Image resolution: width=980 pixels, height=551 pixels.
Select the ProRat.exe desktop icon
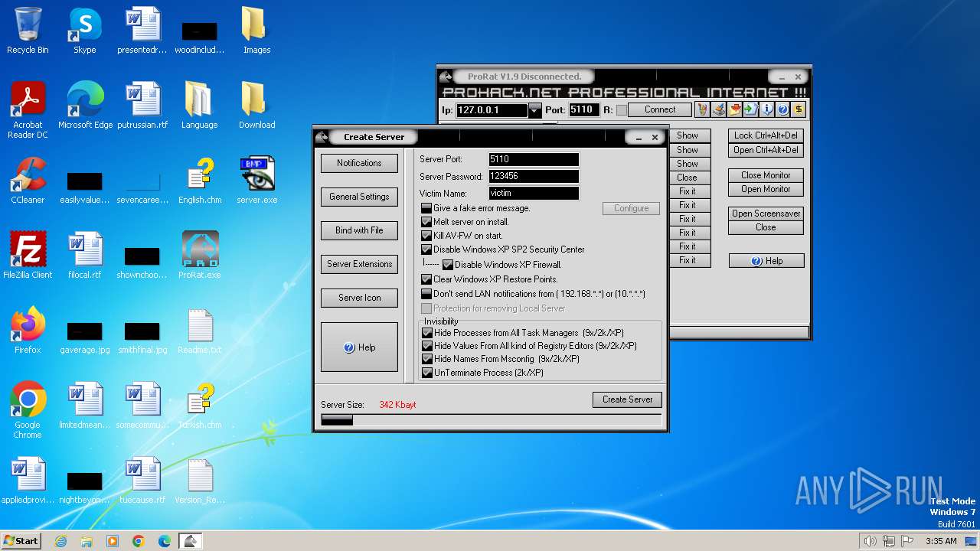pos(200,256)
